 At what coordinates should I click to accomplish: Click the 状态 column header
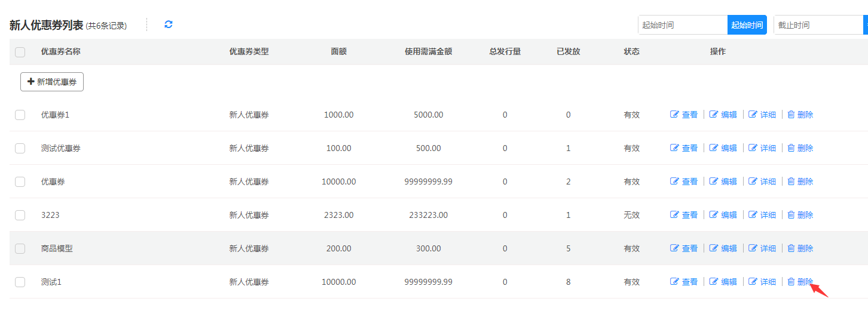click(x=631, y=52)
